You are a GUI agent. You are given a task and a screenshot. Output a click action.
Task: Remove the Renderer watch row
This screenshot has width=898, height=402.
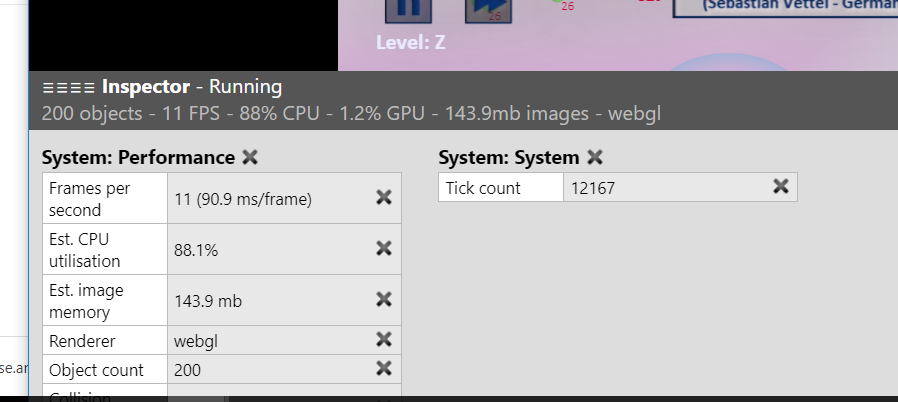(x=384, y=339)
